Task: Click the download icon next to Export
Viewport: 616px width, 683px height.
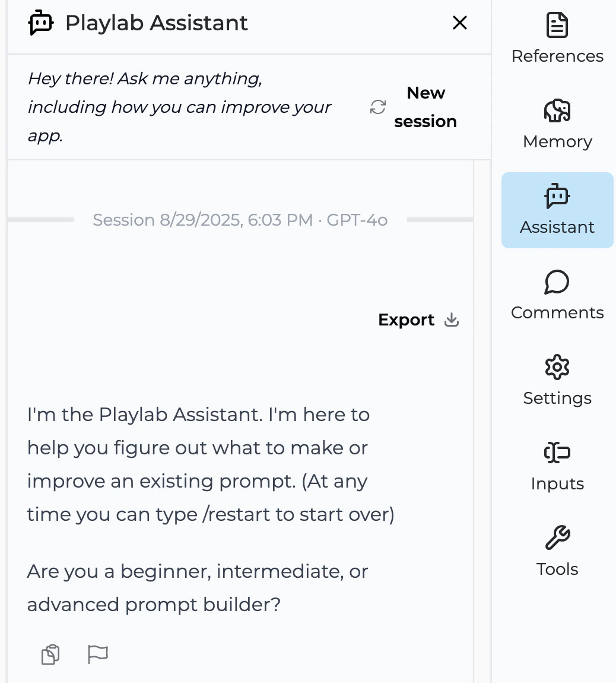Action: pos(452,320)
